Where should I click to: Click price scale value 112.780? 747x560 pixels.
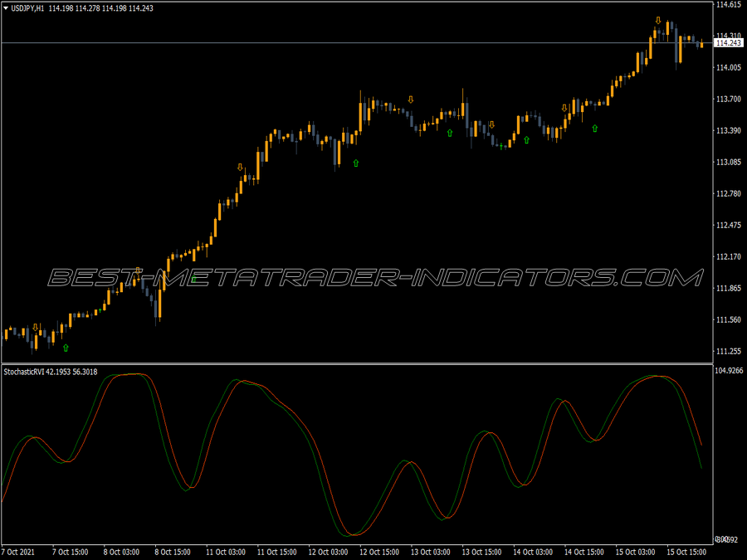click(729, 194)
